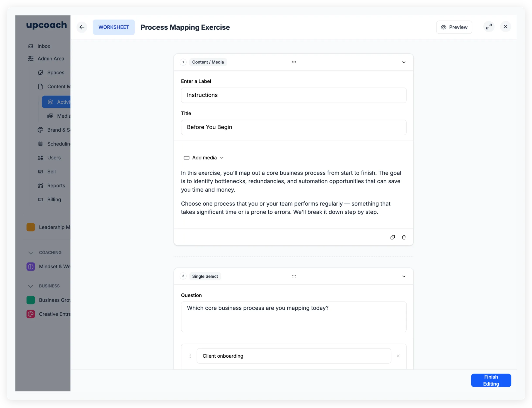Click the WORKSHEET type badge

(x=114, y=27)
